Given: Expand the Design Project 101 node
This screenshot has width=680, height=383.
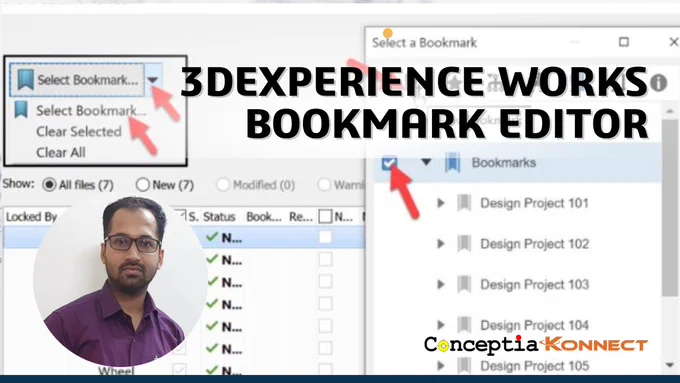Looking at the screenshot, I should click(441, 203).
